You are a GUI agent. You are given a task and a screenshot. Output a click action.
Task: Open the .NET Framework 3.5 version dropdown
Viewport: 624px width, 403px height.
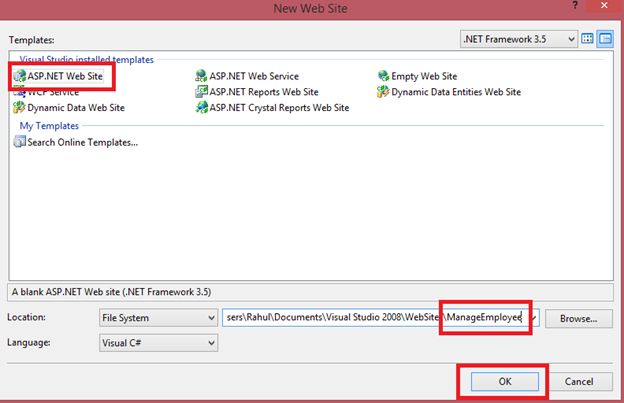tap(519, 39)
